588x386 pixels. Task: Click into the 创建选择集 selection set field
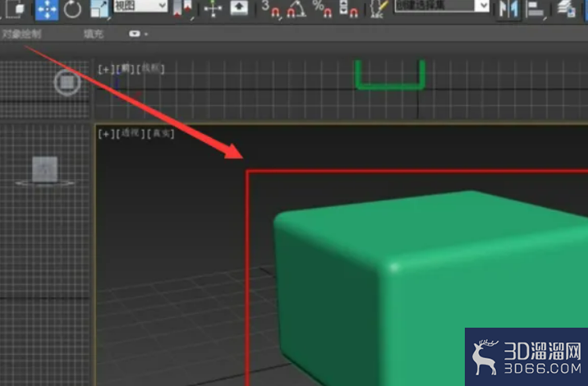tap(434, 6)
